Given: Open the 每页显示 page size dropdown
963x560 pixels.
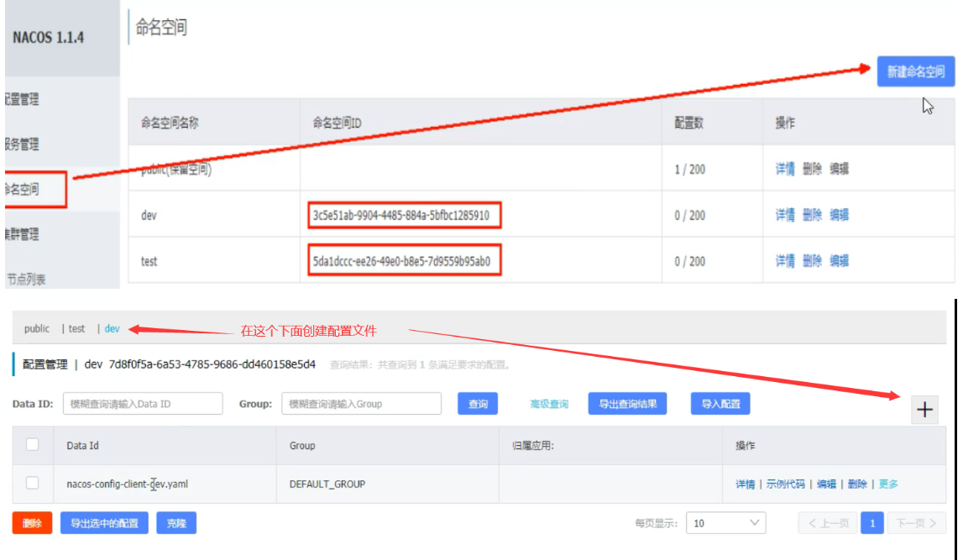Looking at the screenshot, I should click(726, 523).
